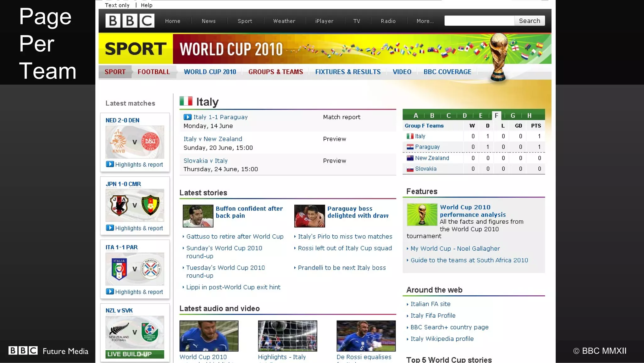This screenshot has height=363, width=644.
Task: Open Prandelli to be next Italy boss
Action: (342, 267)
